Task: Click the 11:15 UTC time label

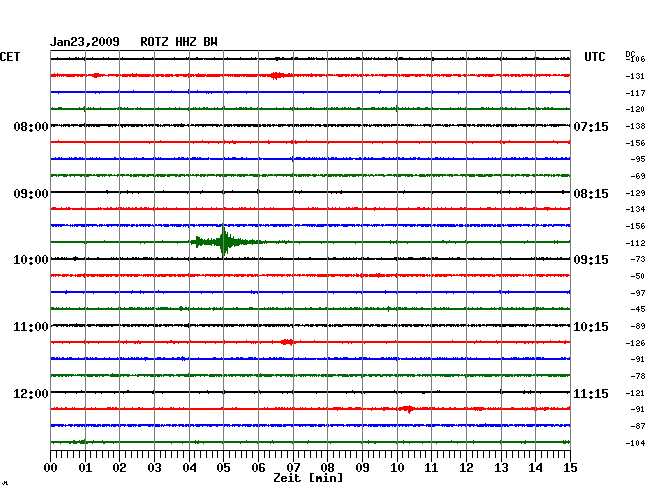Action: [x=591, y=393]
